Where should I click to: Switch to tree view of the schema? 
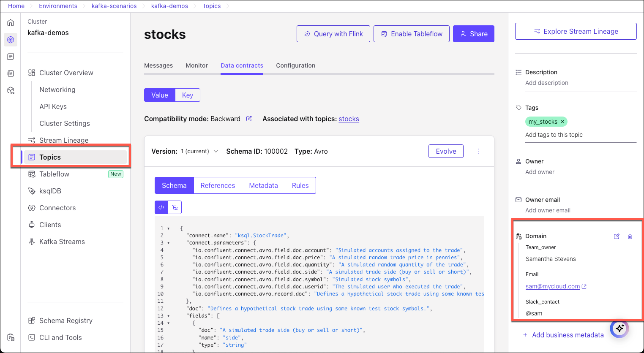175,207
